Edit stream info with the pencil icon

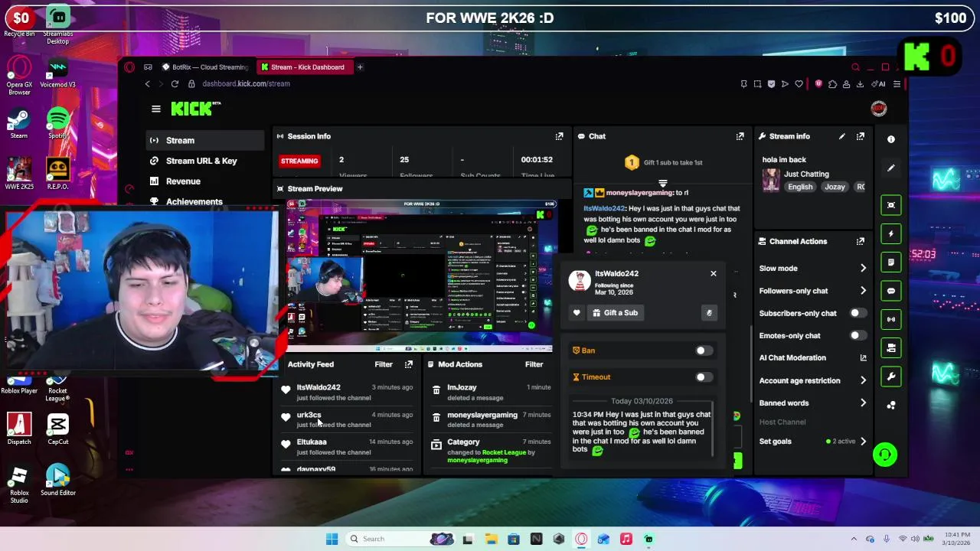(842, 136)
